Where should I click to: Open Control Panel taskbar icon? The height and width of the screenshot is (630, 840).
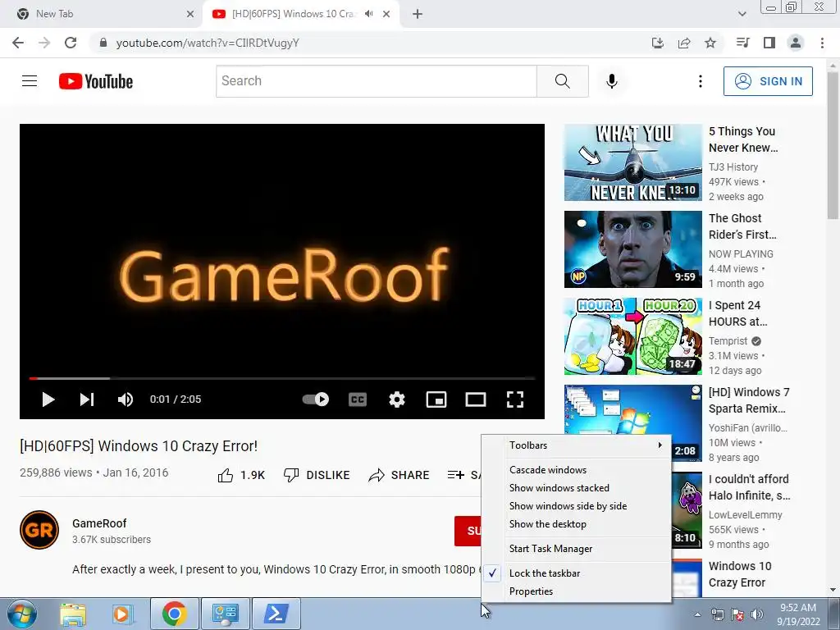coord(226,614)
